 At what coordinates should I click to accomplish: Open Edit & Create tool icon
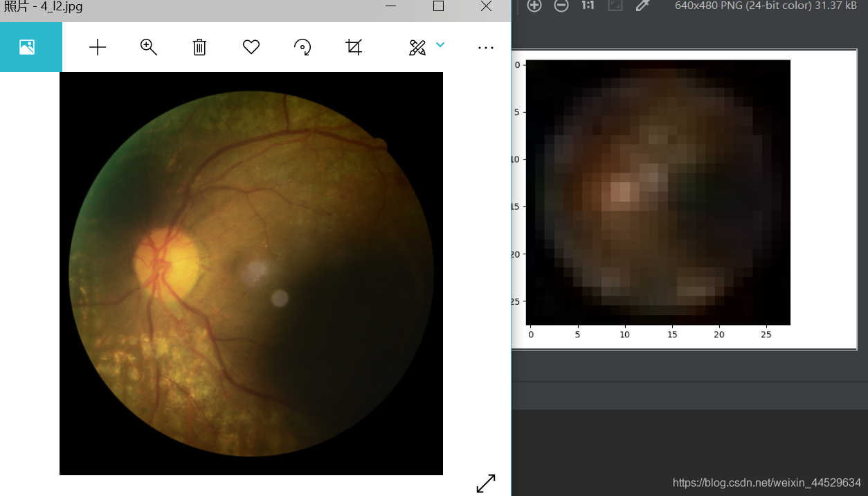(x=417, y=47)
